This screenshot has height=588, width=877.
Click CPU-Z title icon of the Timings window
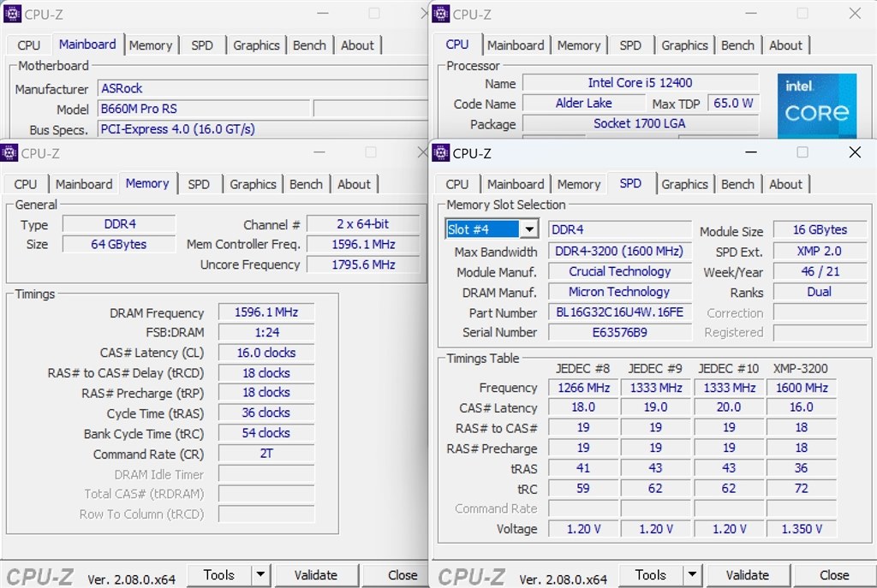9,152
